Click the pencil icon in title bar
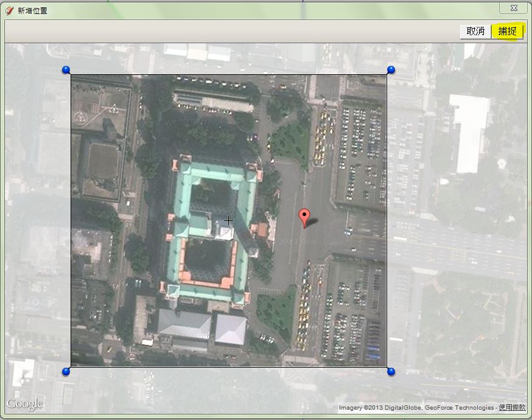This screenshot has width=532, height=420. click(9, 10)
